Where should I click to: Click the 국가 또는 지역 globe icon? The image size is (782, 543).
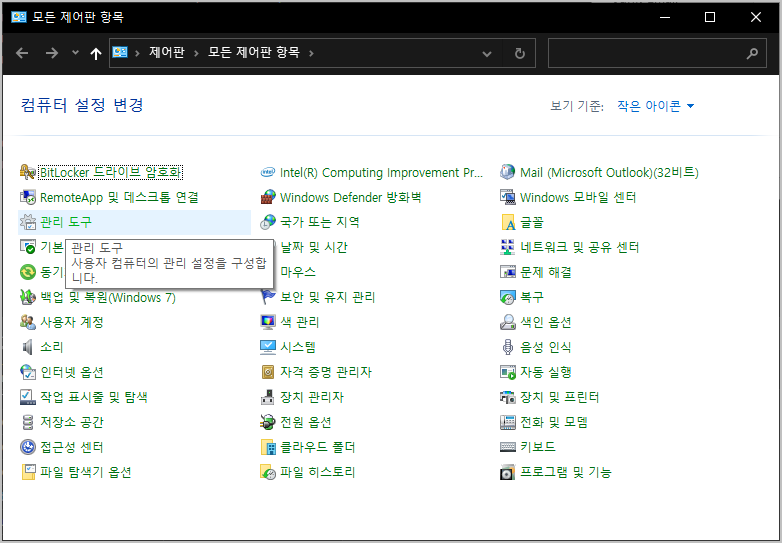(x=268, y=222)
